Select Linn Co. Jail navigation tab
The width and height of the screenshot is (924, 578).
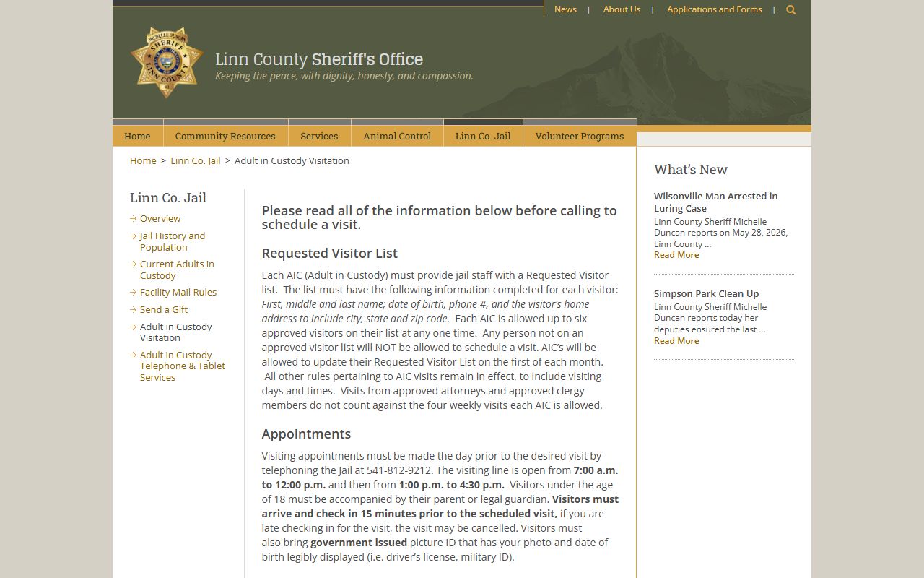(x=483, y=136)
